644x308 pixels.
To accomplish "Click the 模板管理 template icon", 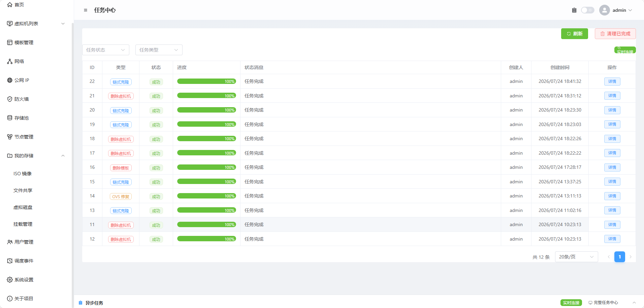I will [x=10, y=42].
